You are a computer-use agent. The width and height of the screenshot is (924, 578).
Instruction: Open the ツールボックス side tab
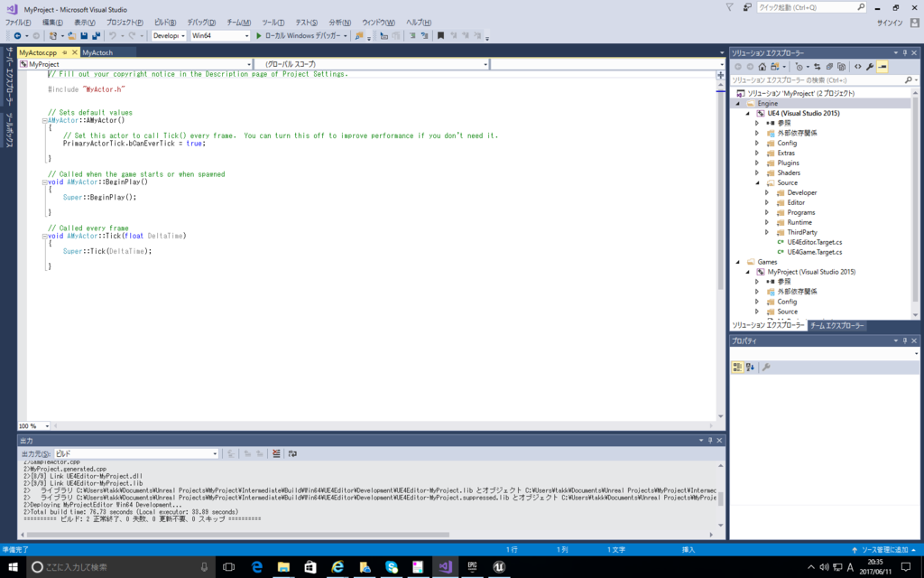tap(9, 130)
